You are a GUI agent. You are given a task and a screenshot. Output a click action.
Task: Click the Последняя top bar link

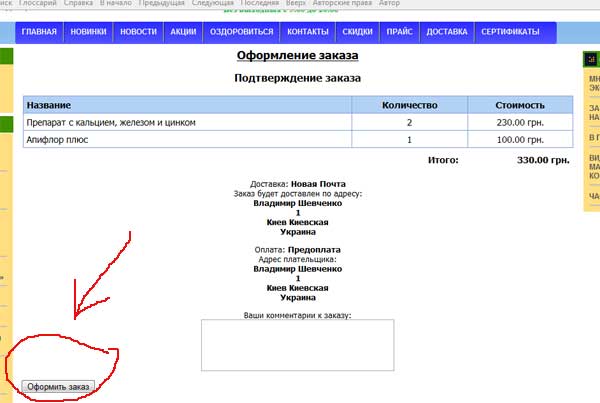pyautogui.click(x=259, y=3)
